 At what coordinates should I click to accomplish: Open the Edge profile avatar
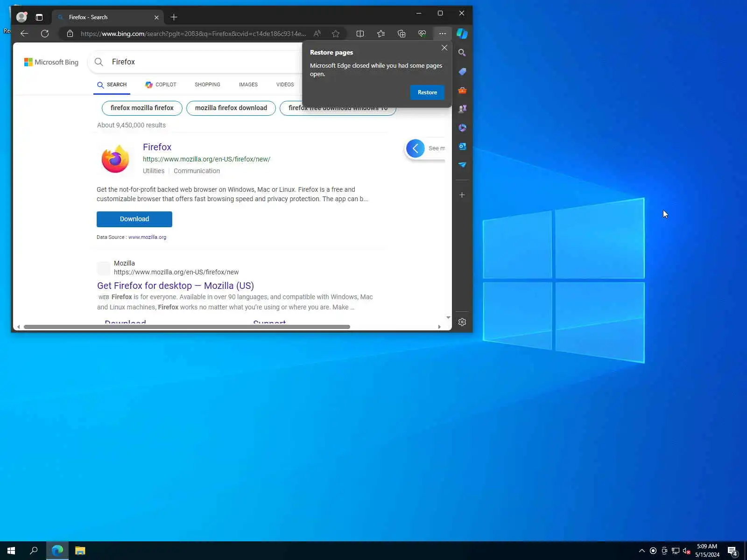pyautogui.click(x=21, y=17)
